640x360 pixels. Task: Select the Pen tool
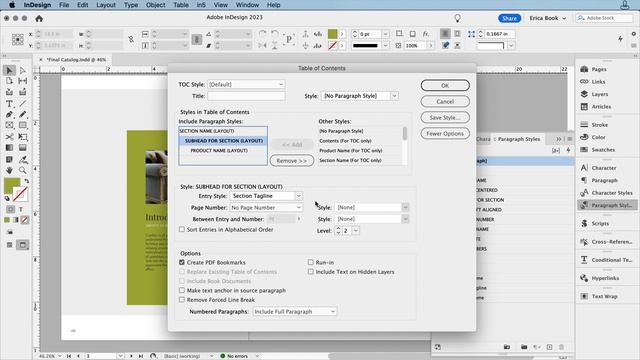9,115
